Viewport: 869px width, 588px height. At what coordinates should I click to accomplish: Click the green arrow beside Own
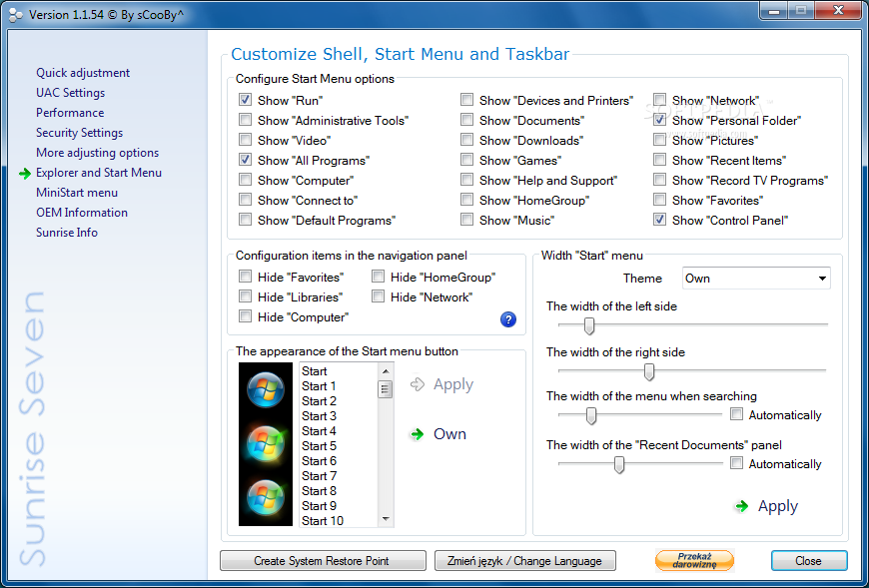coord(417,434)
